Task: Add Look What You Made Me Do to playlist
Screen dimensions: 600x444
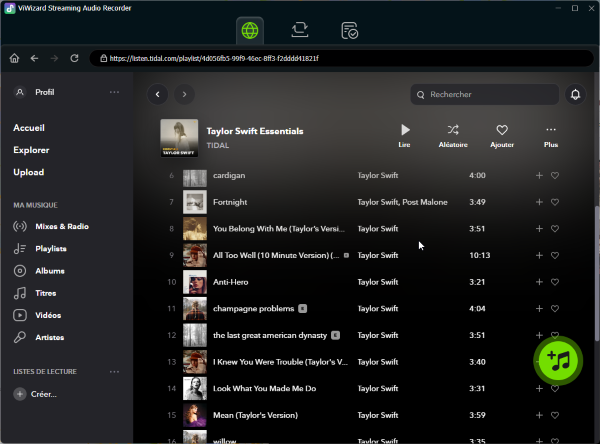Action: 539,388
